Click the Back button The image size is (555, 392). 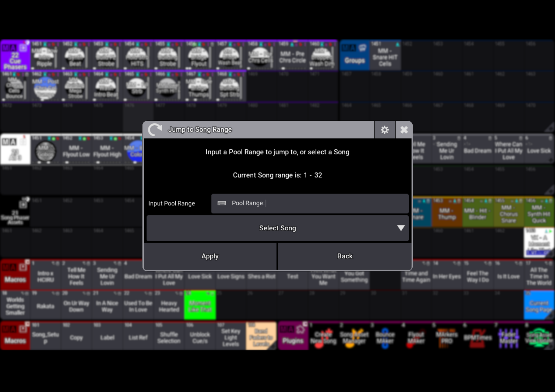(345, 256)
